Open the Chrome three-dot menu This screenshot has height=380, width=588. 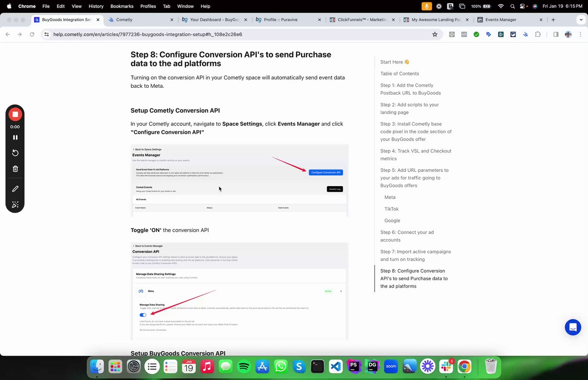tap(580, 34)
